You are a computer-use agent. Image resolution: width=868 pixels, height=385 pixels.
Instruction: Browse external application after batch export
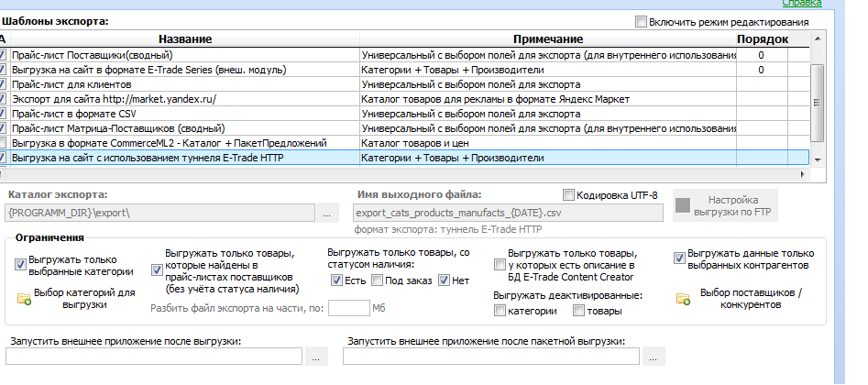tap(654, 357)
